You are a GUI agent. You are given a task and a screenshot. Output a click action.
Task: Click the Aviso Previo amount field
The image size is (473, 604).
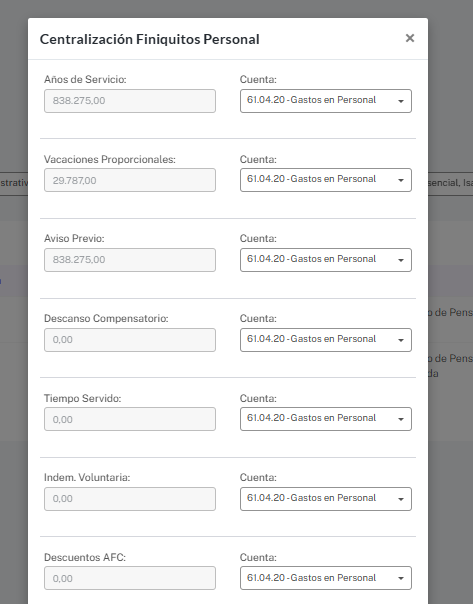click(130, 260)
